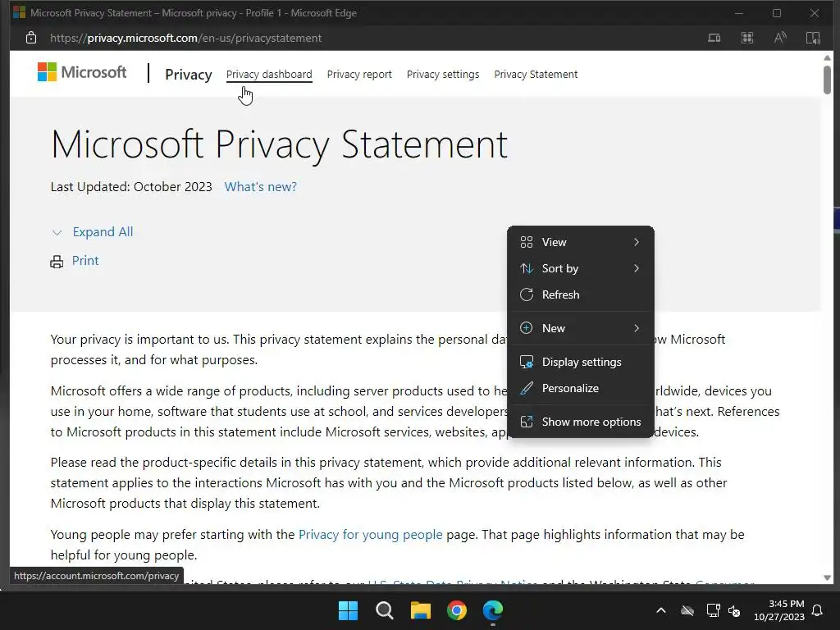
Task: Click the New plus-circle icon
Action: (x=527, y=328)
